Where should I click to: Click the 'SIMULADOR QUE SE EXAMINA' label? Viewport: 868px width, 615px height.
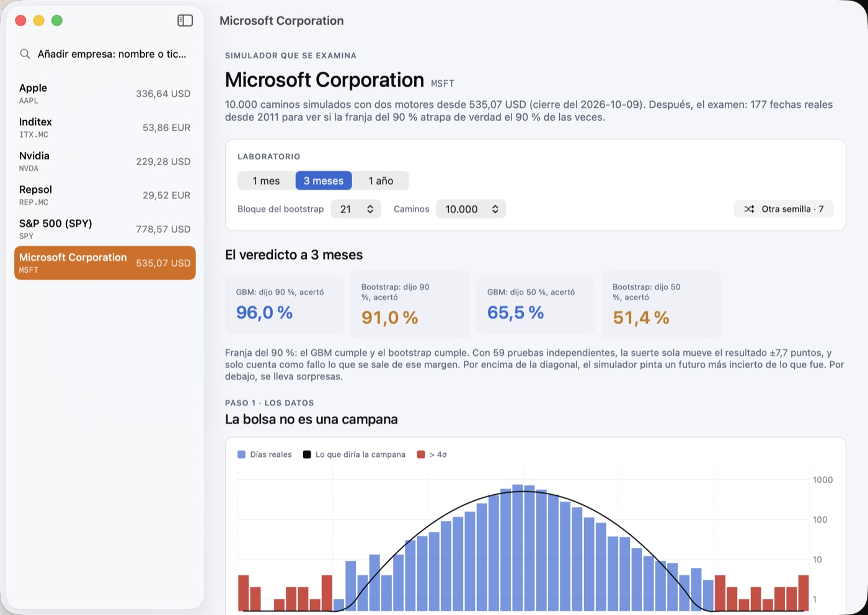[x=291, y=56]
